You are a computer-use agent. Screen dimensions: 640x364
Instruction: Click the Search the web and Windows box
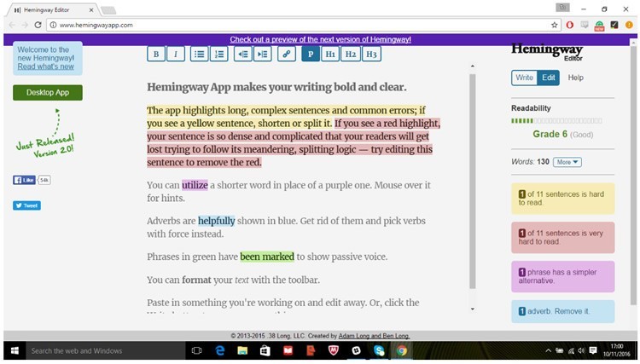tap(105, 350)
